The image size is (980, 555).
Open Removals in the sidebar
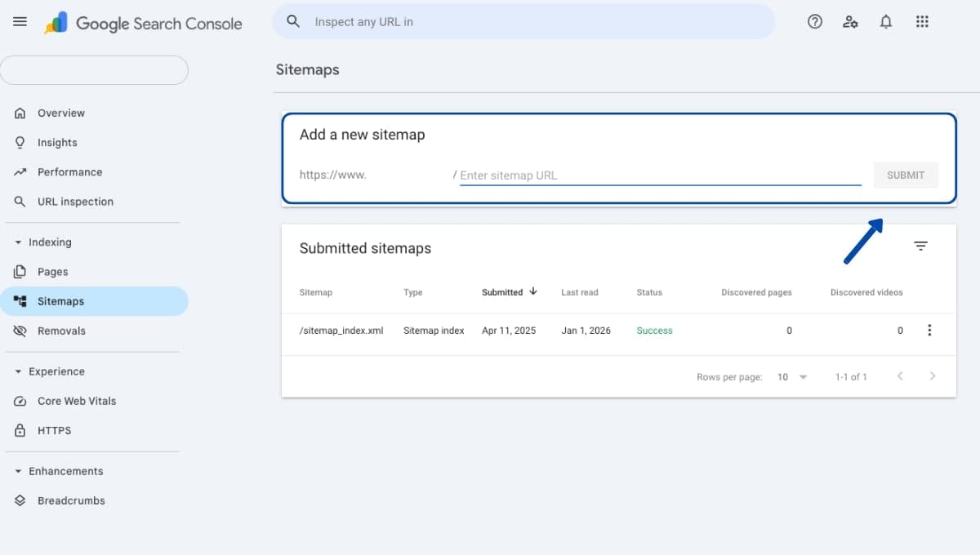[94, 331]
